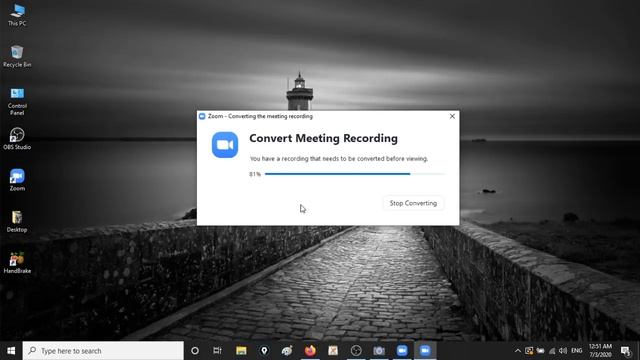Click the 81% progress label

(255, 174)
